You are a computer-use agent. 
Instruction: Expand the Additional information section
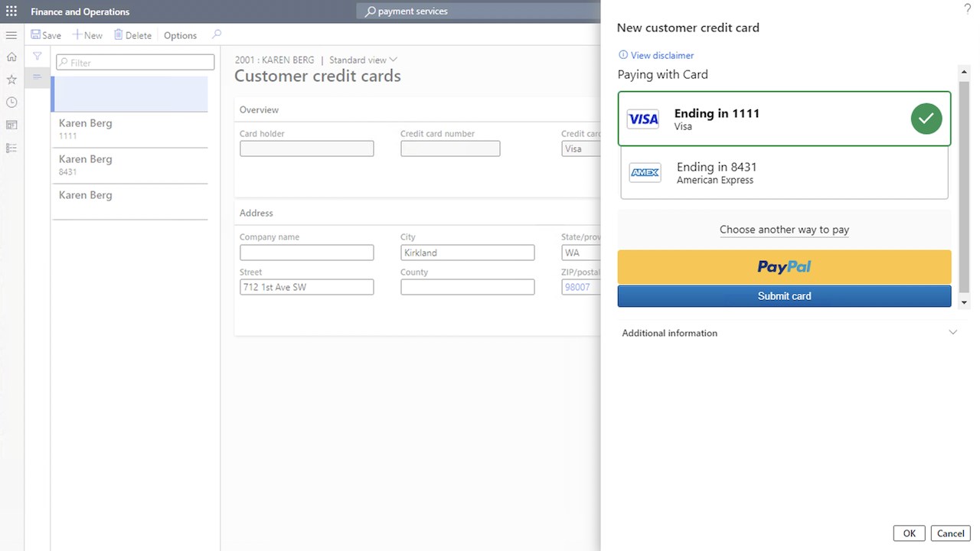coord(789,333)
